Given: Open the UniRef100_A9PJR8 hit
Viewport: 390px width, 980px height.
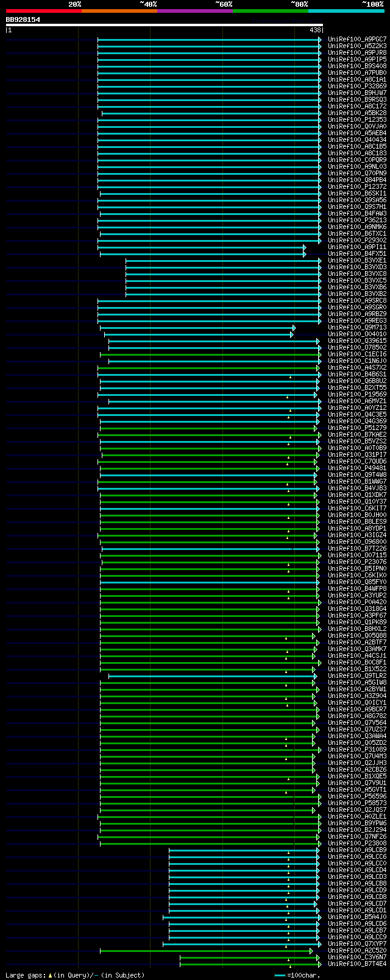Looking at the screenshot, I should 357,53.
